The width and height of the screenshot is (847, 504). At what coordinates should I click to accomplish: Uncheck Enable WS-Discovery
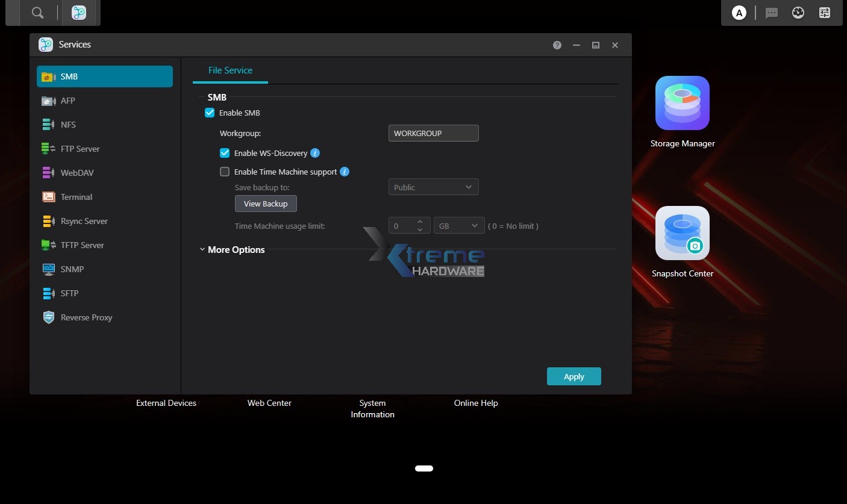pos(225,154)
